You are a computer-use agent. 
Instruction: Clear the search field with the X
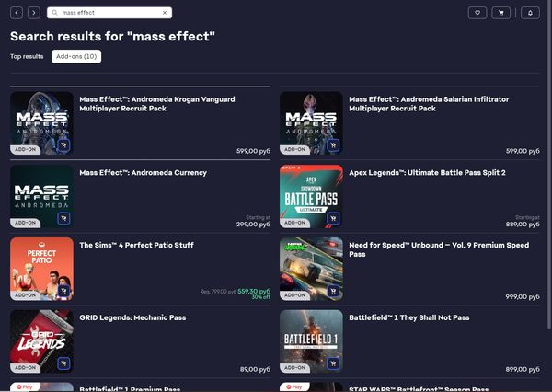coord(165,13)
